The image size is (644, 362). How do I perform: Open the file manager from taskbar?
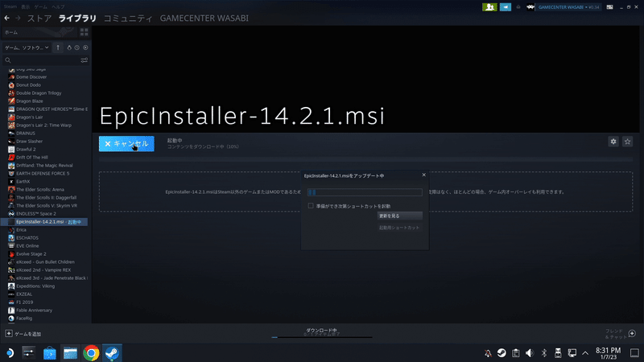click(70, 353)
